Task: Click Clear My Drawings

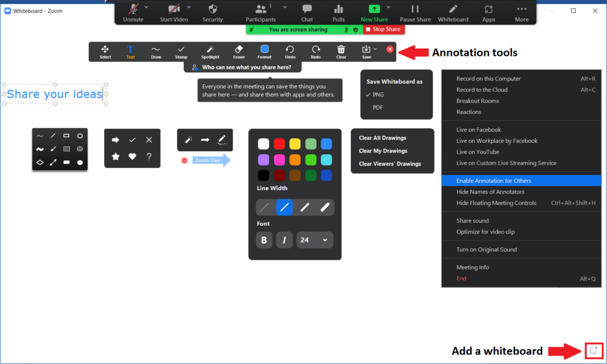Action: tap(383, 151)
